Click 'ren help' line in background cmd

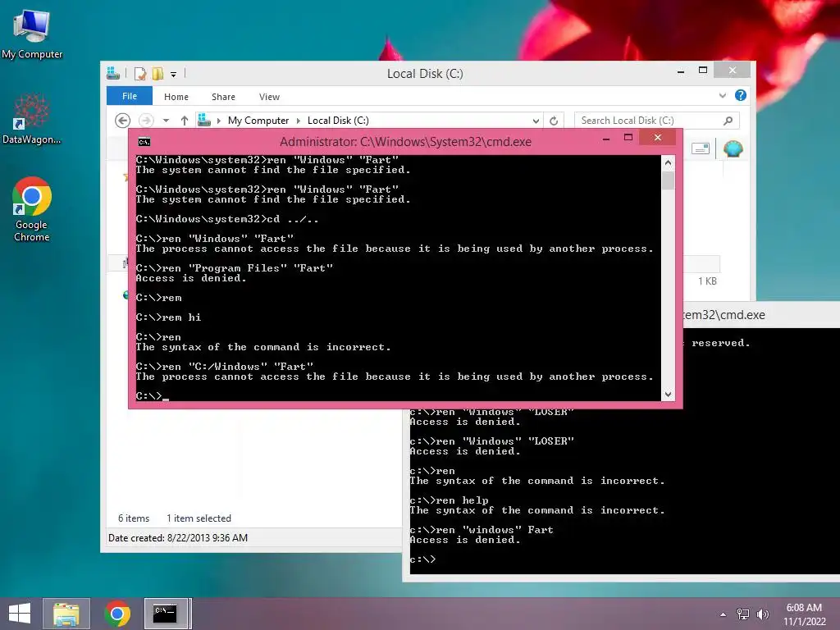450,500
